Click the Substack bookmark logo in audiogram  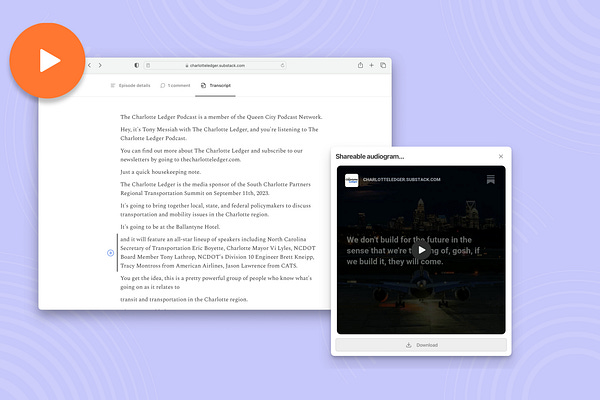491,180
